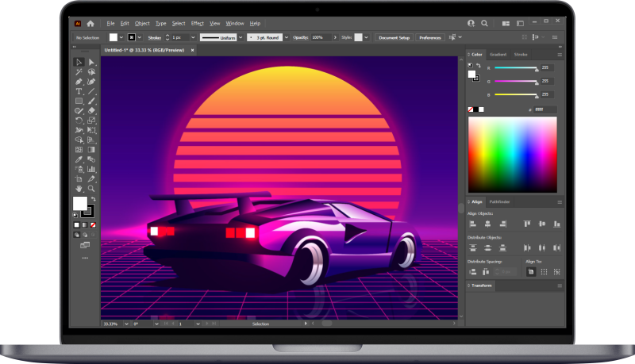Open Edit Toolbar three dots
Viewport: 635px width, 364px height.
pos(85,258)
